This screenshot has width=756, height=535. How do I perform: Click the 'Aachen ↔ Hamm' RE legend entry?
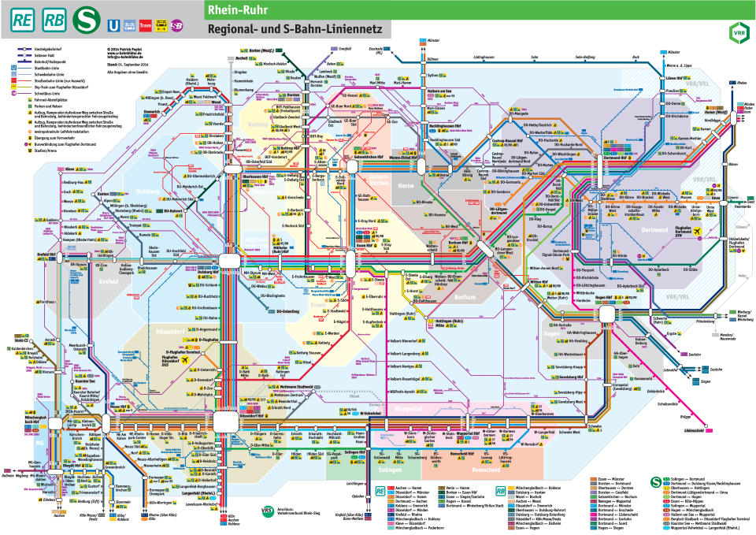coord(409,489)
